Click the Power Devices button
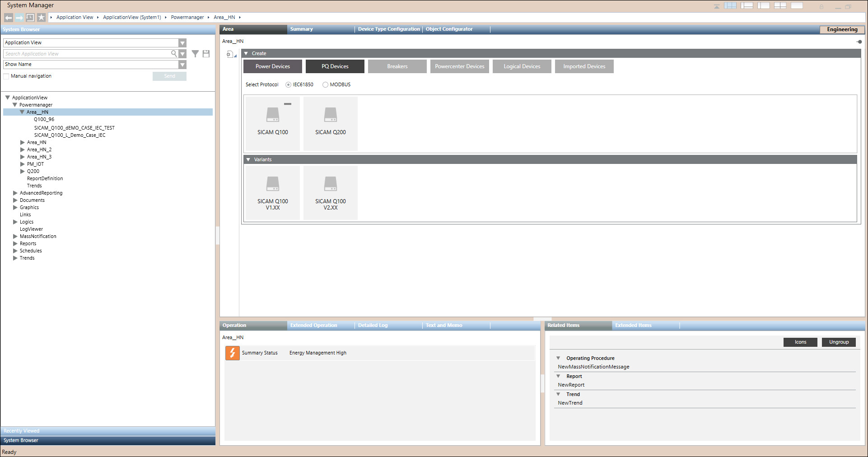 tap(272, 66)
